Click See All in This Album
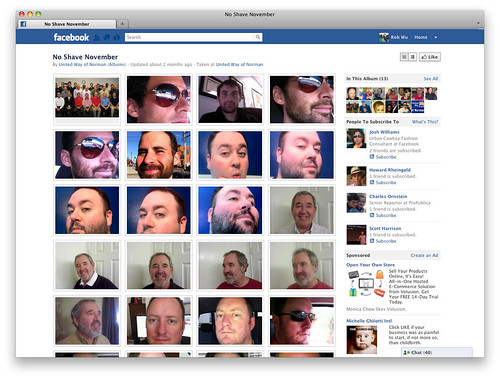 [431, 79]
